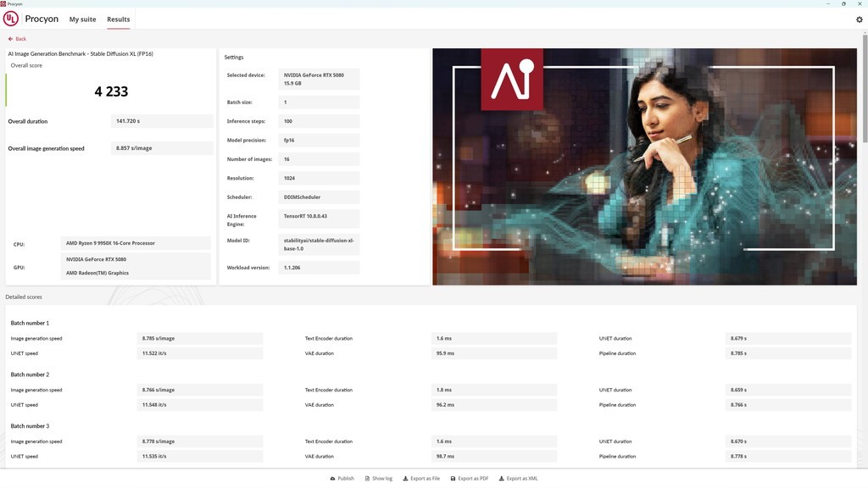Click the Model ID value field

pyautogui.click(x=320, y=244)
